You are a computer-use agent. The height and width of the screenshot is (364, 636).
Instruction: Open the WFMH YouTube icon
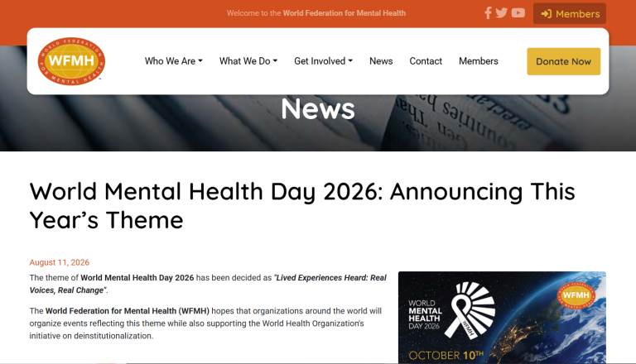tap(518, 13)
